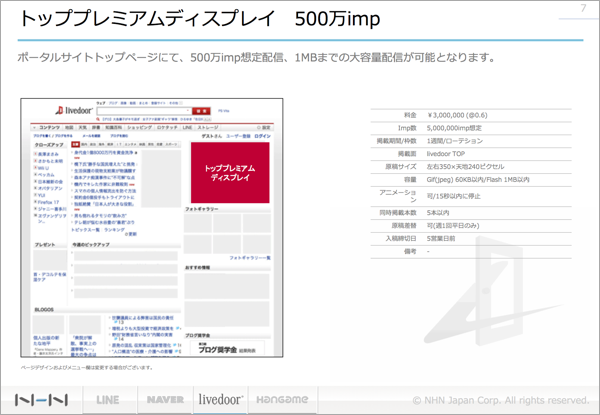Click the © NHN Japan Corp. copyright text
Viewport: 600px width, 415px height.
coord(501,400)
